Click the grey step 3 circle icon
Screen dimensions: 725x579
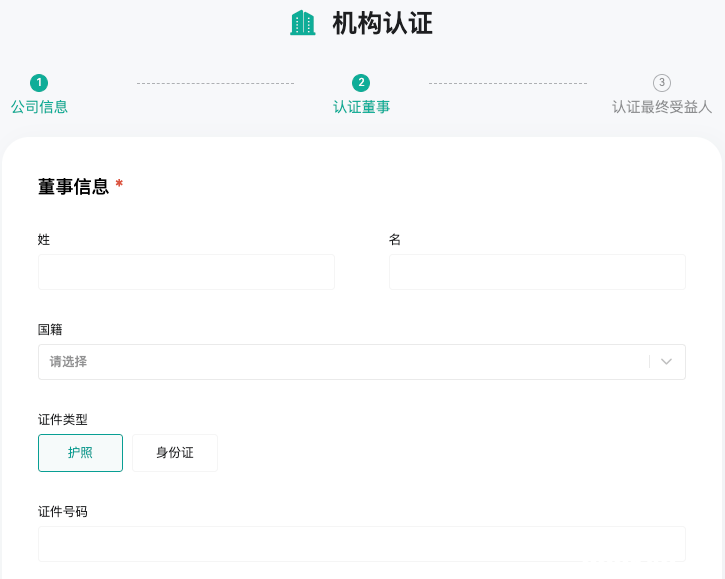pos(661,83)
